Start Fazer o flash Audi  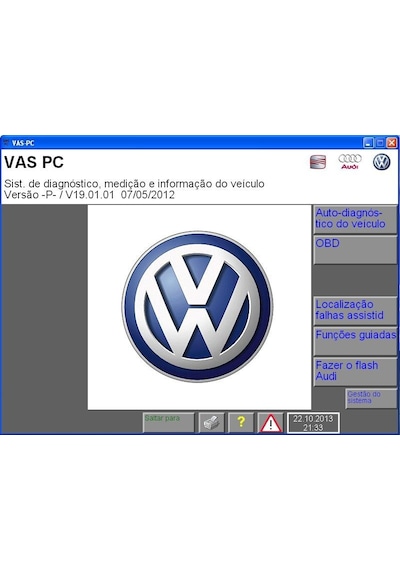coord(355,372)
